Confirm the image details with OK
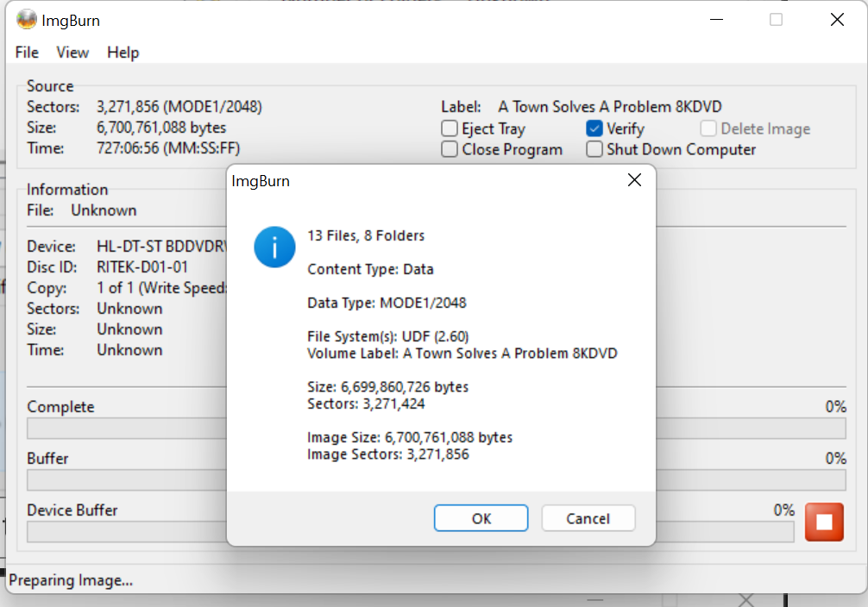This screenshot has width=868, height=607. click(481, 518)
